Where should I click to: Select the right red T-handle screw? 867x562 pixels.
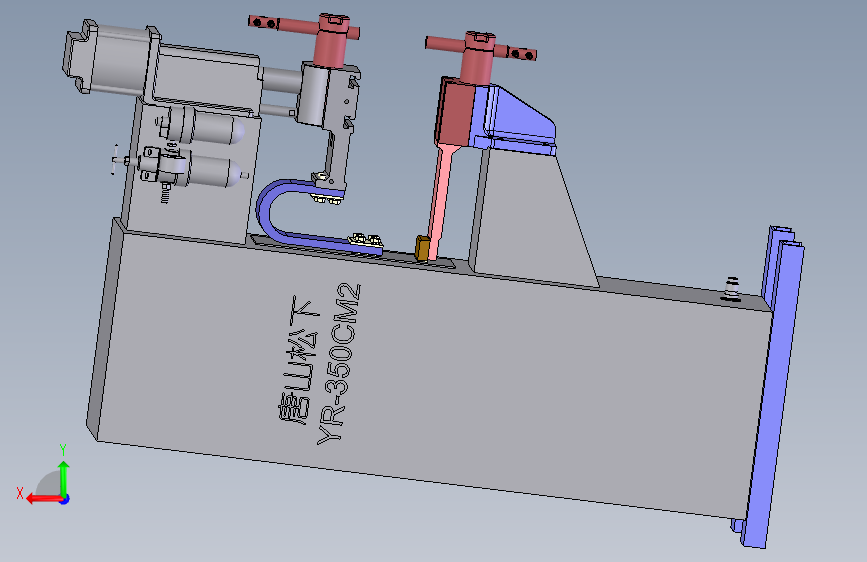pos(480,56)
